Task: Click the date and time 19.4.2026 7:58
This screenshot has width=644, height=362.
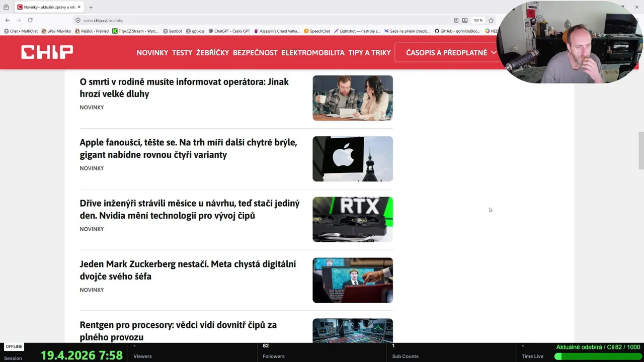Action: 82,355
